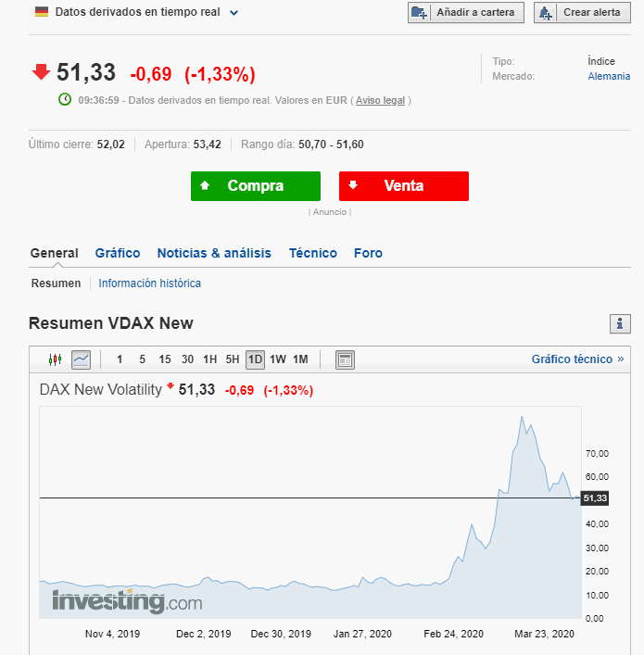Click the Investing.com logo watermark

[127, 601]
